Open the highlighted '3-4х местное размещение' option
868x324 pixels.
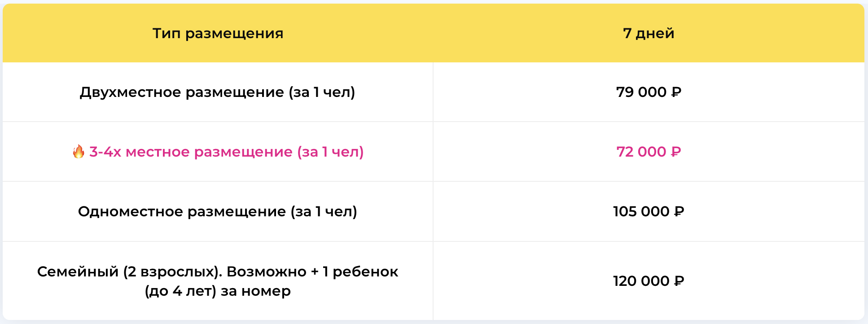pos(218,152)
